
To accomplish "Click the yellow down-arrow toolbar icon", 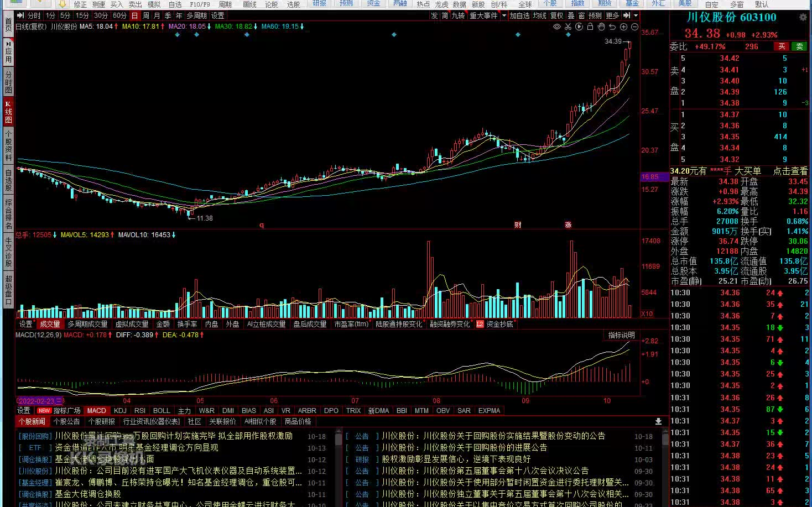I will click(63, 3).
